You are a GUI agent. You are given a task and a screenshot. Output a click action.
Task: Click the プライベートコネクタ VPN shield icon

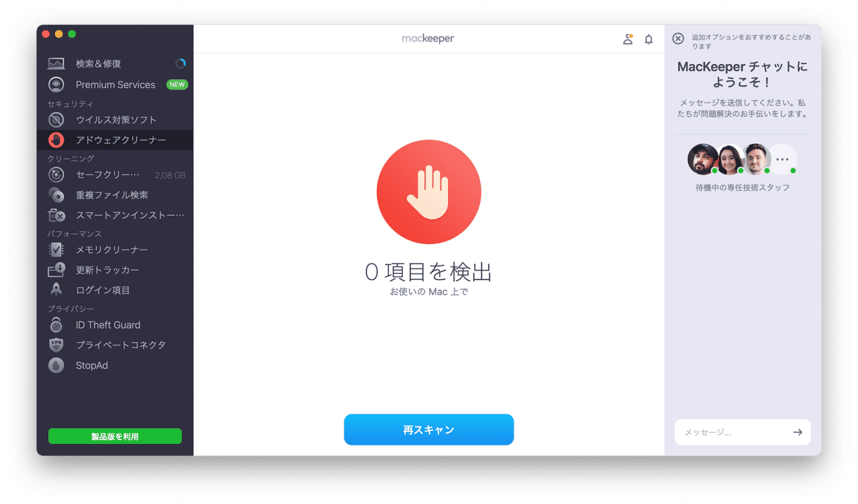pyautogui.click(x=56, y=345)
